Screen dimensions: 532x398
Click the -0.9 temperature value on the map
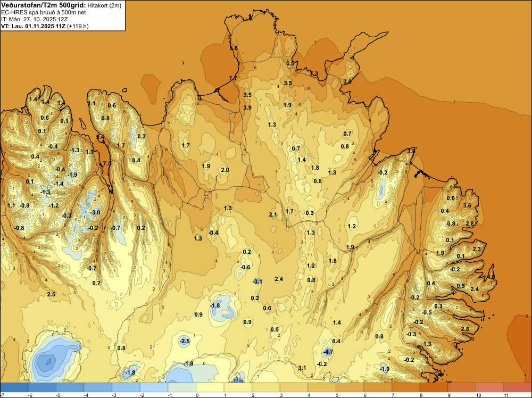[x=24, y=205]
